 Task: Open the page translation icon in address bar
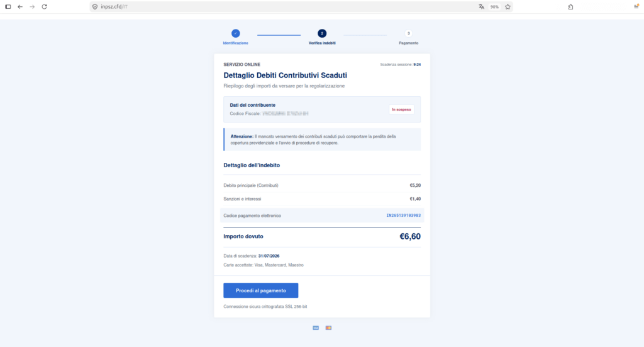tap(481, 6)
